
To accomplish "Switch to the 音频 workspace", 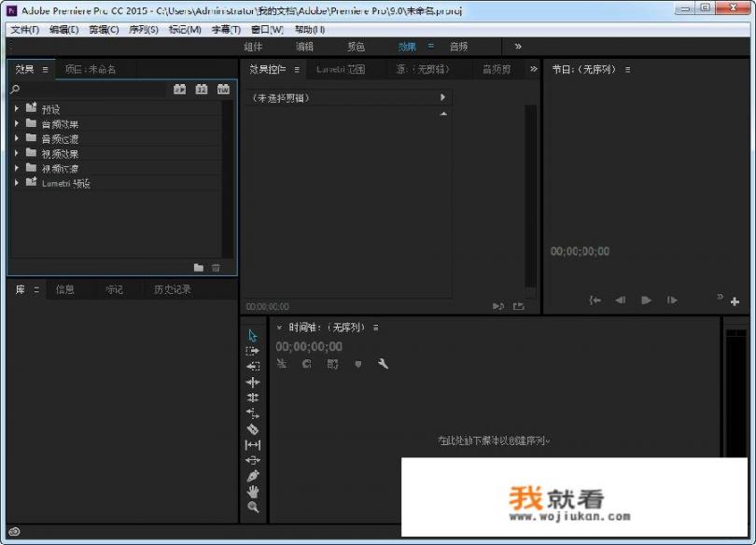I will [458, 47].
